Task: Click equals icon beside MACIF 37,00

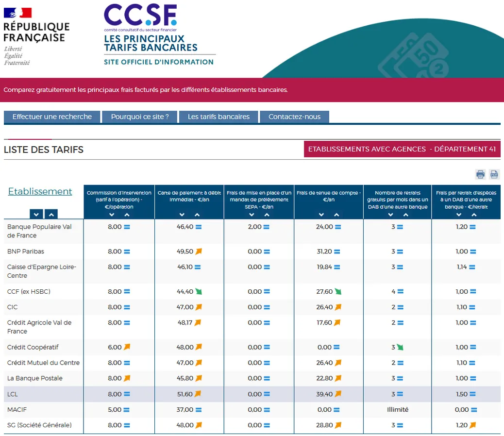Action: (x=199, y=410)
